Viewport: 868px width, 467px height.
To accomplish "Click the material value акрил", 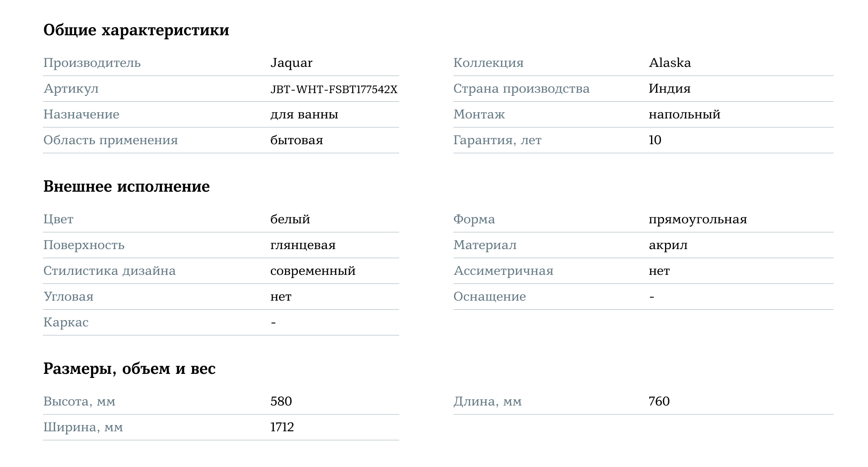I will [x=668, y=245].
